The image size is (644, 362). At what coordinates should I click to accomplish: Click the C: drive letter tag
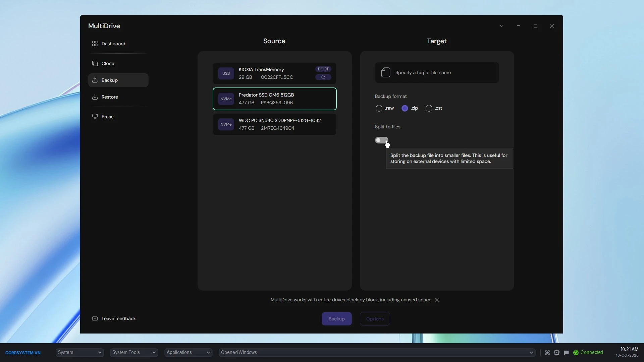[x=323, y=77]
